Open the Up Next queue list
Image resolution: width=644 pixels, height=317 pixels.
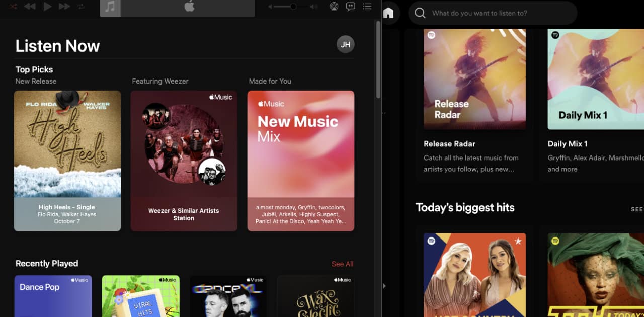point(367,7)
